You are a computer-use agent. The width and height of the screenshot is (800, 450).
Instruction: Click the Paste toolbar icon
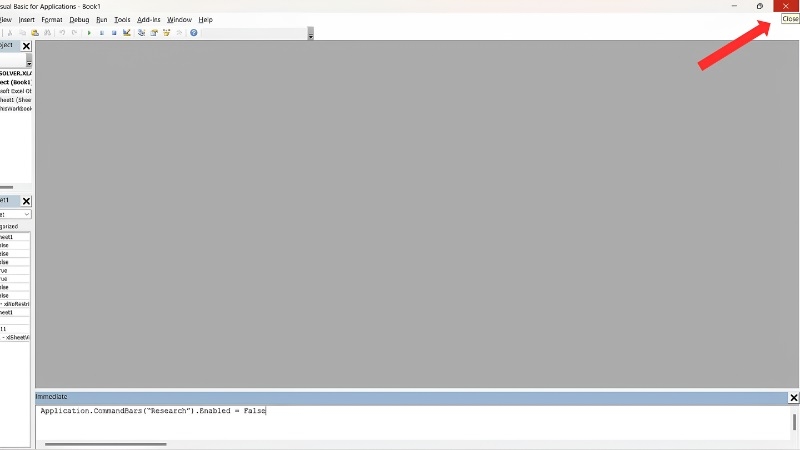[x=35, y=33]
